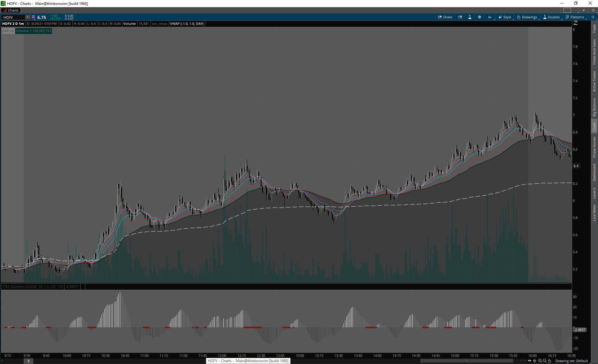This screenshot has height=364, width=598.
Task: Click the pan hand icon at bottom
Action: click(550, 361)
